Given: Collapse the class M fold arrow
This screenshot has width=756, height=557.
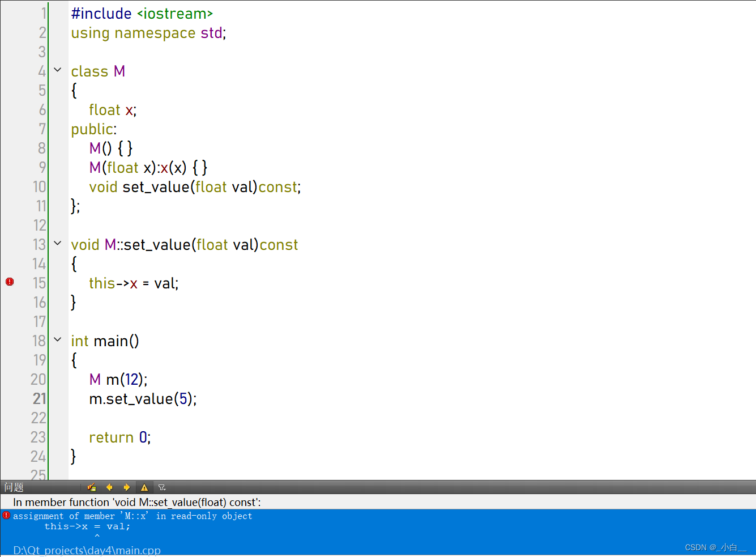Looking at the screenshot, I should (58, 70).
